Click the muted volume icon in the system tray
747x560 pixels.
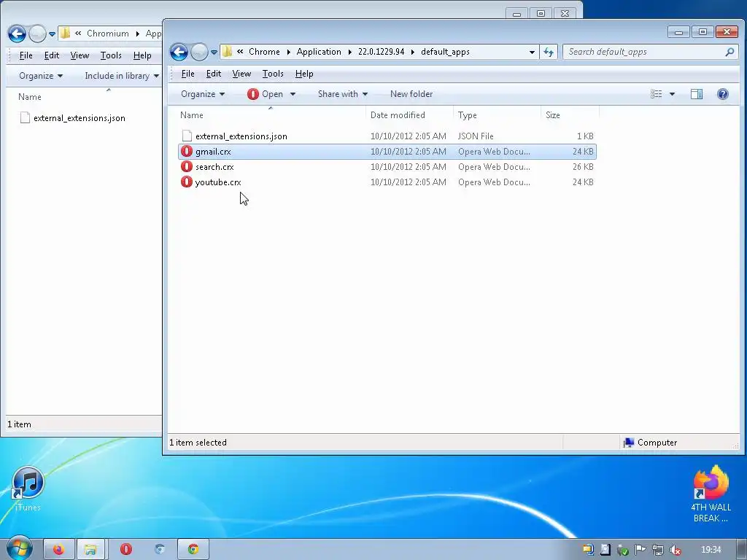pyautogui.click(x=675, y=550)
